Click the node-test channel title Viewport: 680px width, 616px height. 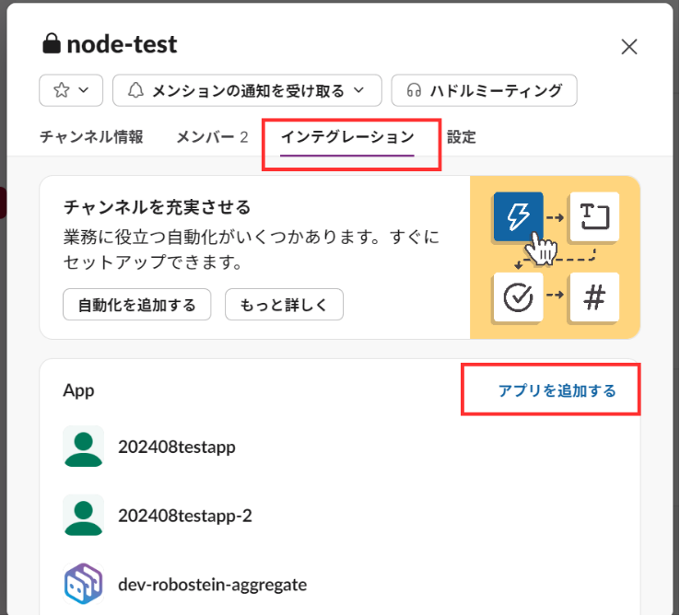pyautogui.click(x=123, y=44)
